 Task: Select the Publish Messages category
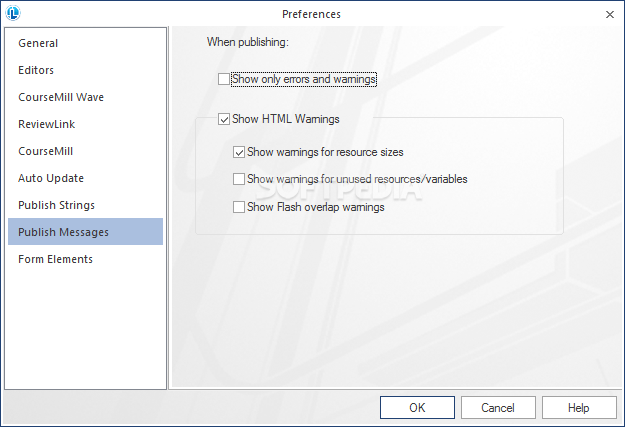tap(85, 232)
